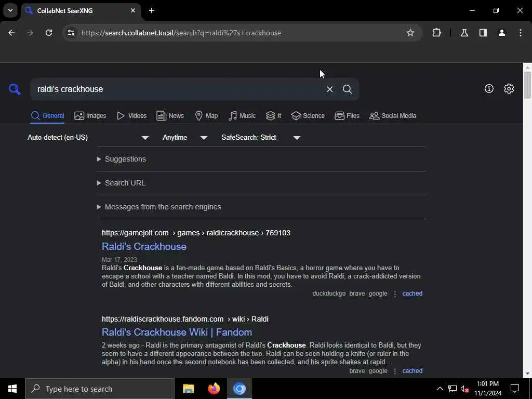Click the Mar 17, 2023 result date
The image size is (532, 399).
(x=119, y=260)
